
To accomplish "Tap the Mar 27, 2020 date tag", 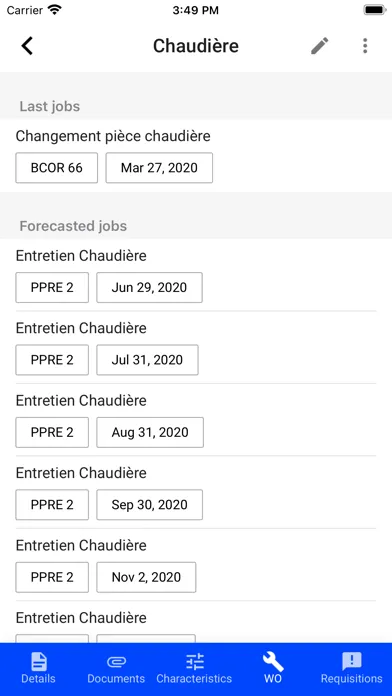I will click(159, 168).
